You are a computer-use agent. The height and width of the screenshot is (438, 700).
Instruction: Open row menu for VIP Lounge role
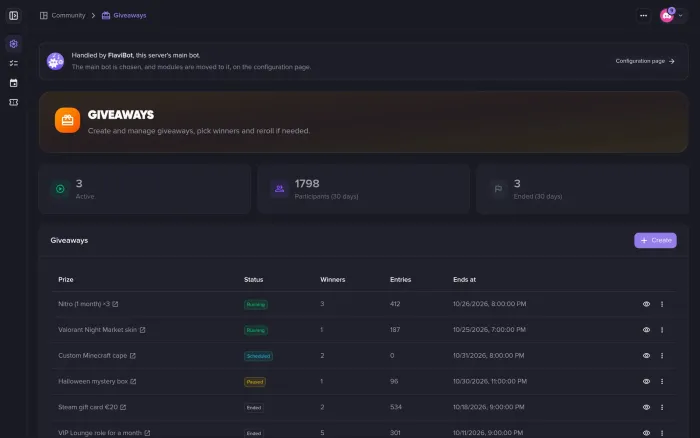(662, 433)
